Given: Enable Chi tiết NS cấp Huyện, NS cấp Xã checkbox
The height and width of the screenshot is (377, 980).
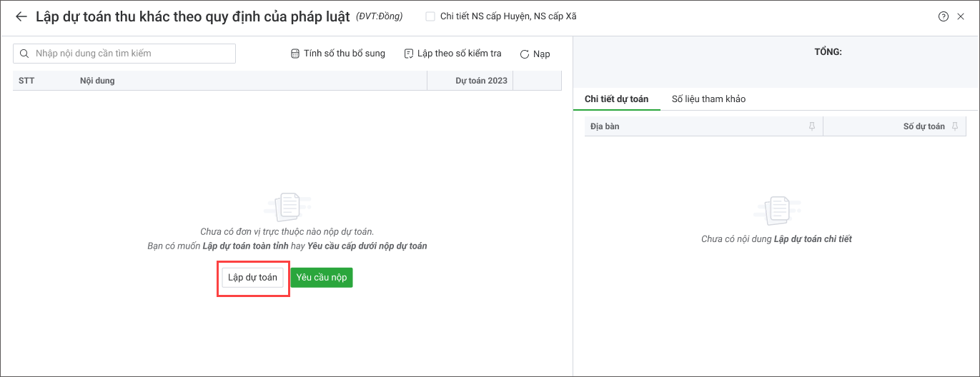Looking at the screenshot, I should (x=430, y=16).
